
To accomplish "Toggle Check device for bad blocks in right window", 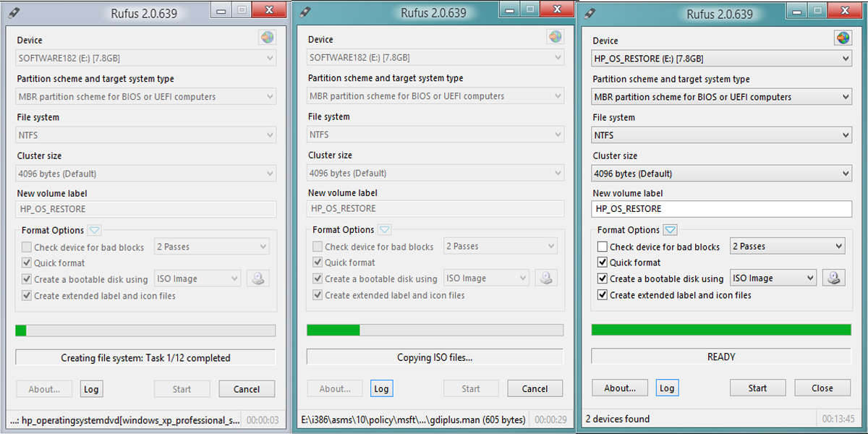I will click(x=602, y=247).
